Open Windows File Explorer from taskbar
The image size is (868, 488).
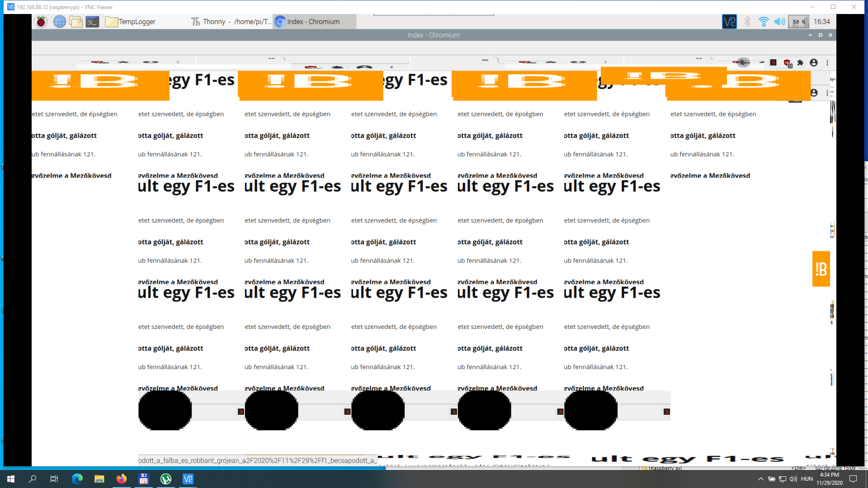(99, 479)
